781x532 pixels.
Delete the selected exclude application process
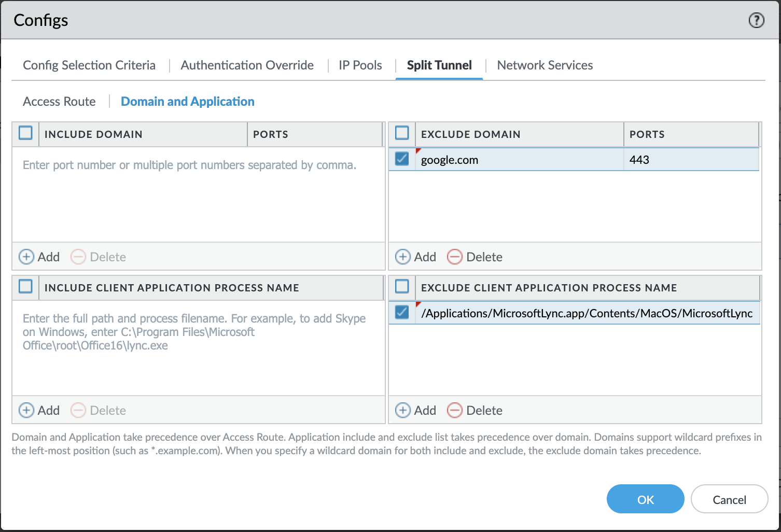coord(474,410)
